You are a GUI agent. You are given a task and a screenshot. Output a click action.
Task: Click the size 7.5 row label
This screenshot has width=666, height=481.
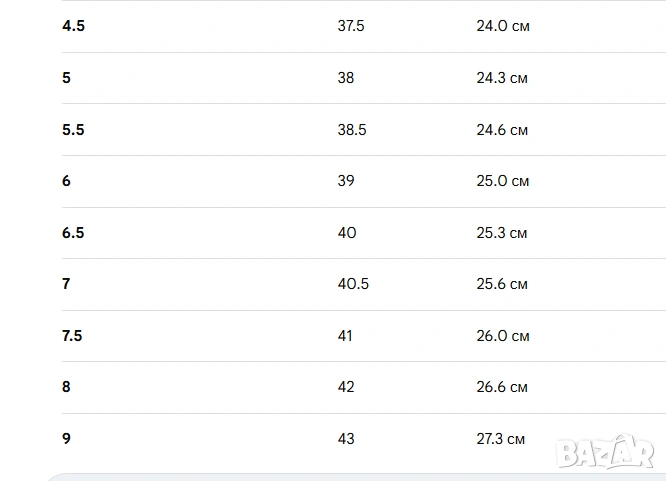[x=72, y=336]
